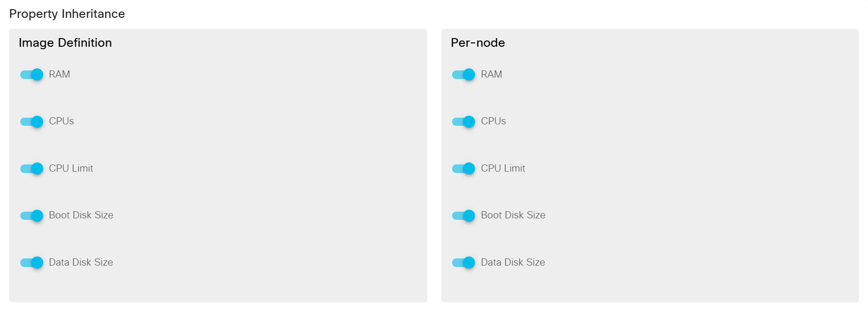Switch off Image Definition Data Disk Size
The width and height of the screenshot is (868, 310).
[31, 263]
